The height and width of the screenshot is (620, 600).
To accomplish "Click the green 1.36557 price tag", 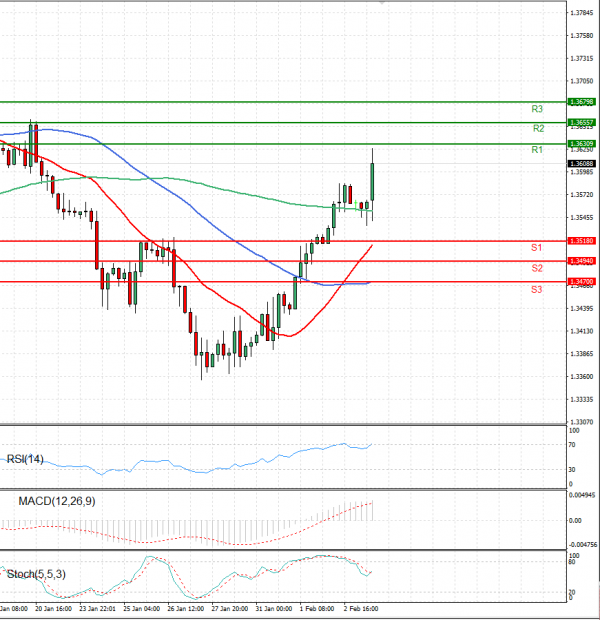I will (581, 122).
